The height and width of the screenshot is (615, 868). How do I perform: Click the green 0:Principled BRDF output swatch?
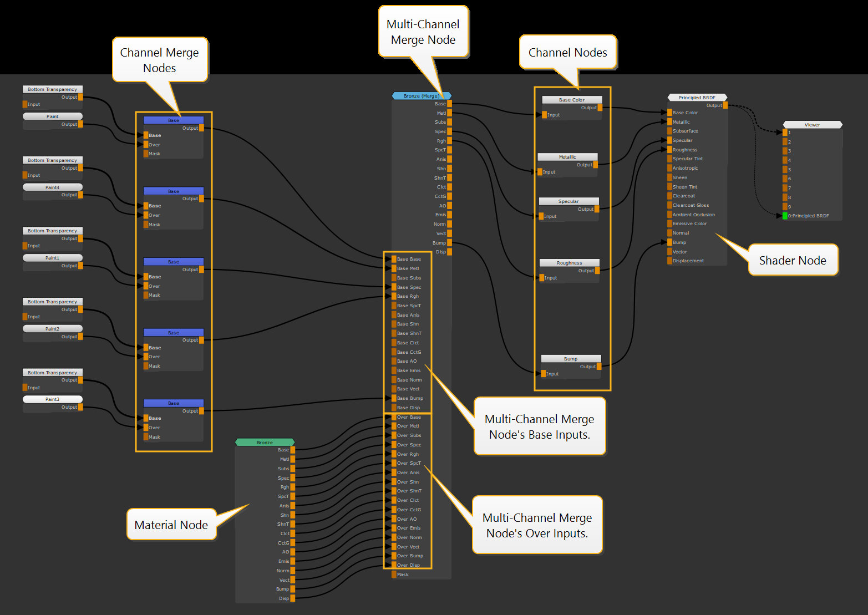coord(785,216)
